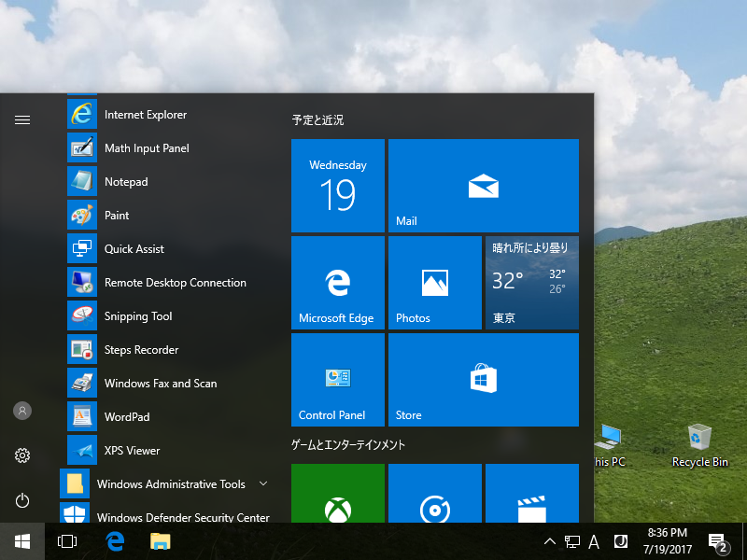The image size is (747, 560).
Task: Open Task View from the taskbar
Action: 67,541
